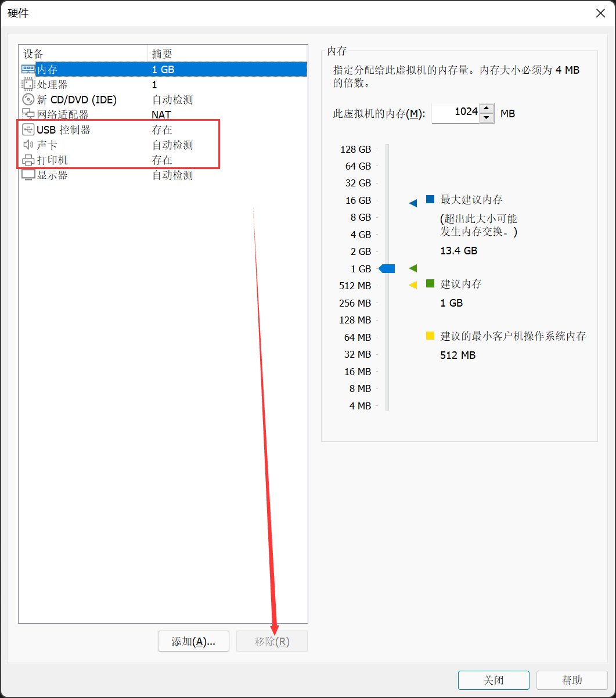616x698 pixels.
Task: Click the green recommended memory marker triangle
Action: click(413, 268)
